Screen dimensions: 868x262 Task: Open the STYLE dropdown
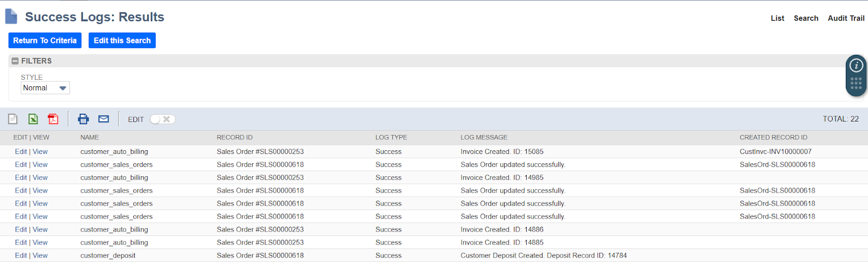coord(46,88)
